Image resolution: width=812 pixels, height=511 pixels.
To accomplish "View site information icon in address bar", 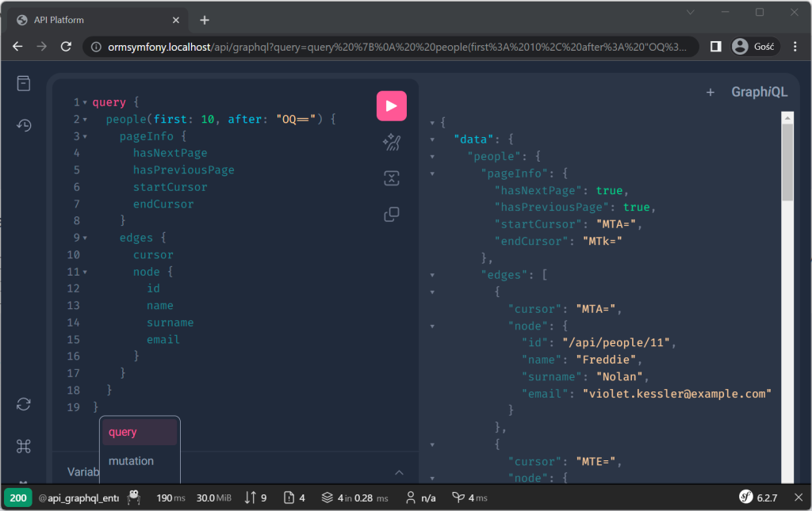I will 96,47.
